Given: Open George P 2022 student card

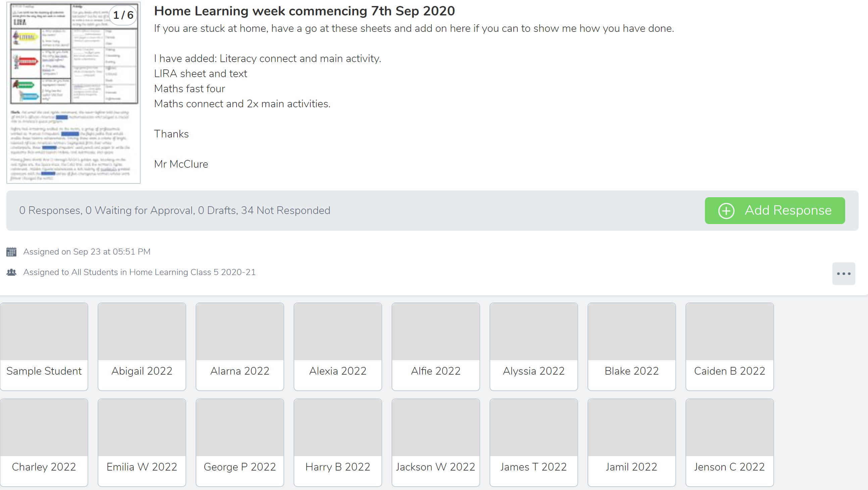Looking at the screenshot, I should [240, 442].
